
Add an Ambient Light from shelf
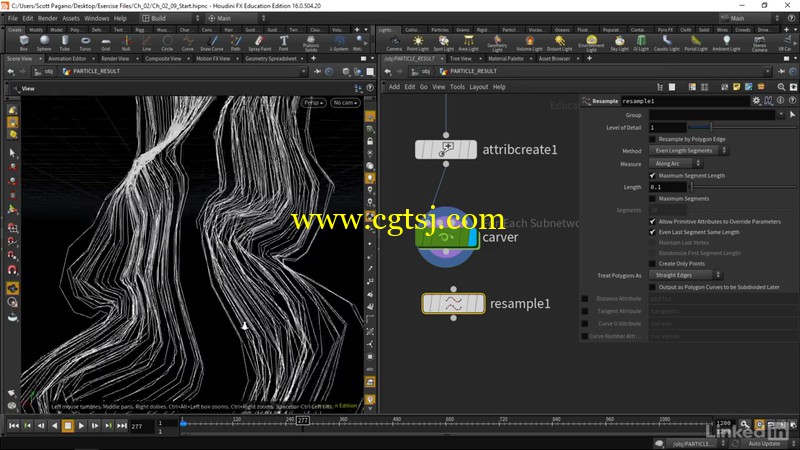click(726, 43)
